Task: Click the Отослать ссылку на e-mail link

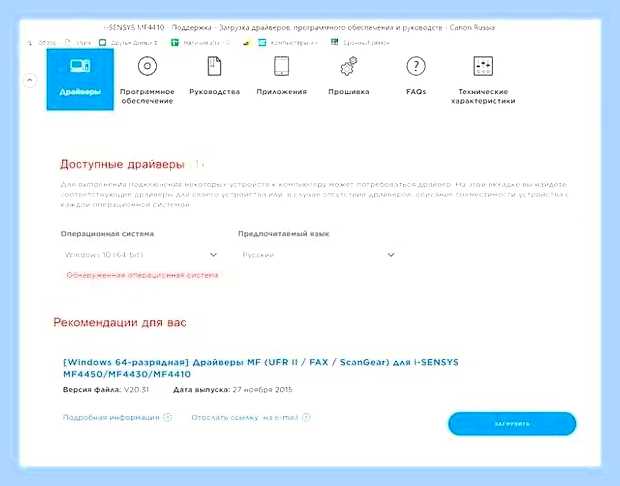Action: (x=251, y=418)
